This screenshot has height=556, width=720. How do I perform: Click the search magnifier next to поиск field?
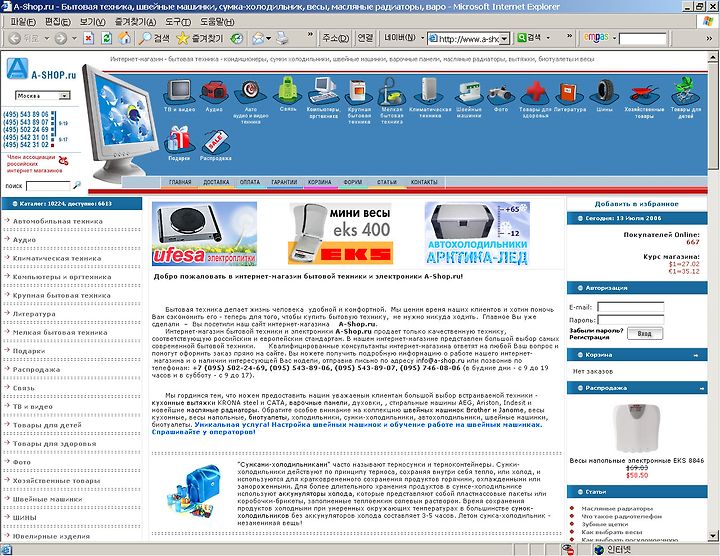(x=77, y=185)
